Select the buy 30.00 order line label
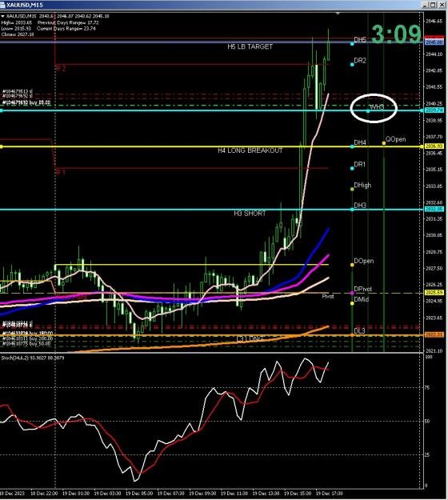Screen dimensions: 448x500 pyautogui.click(x=26, y=102)
